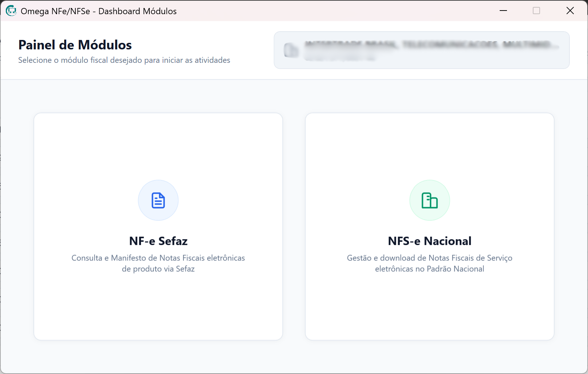Click window title 'Omega NFe/NFSe - Dashboard Módulos'
Screen dimensions: 588x374
point(98,11)
